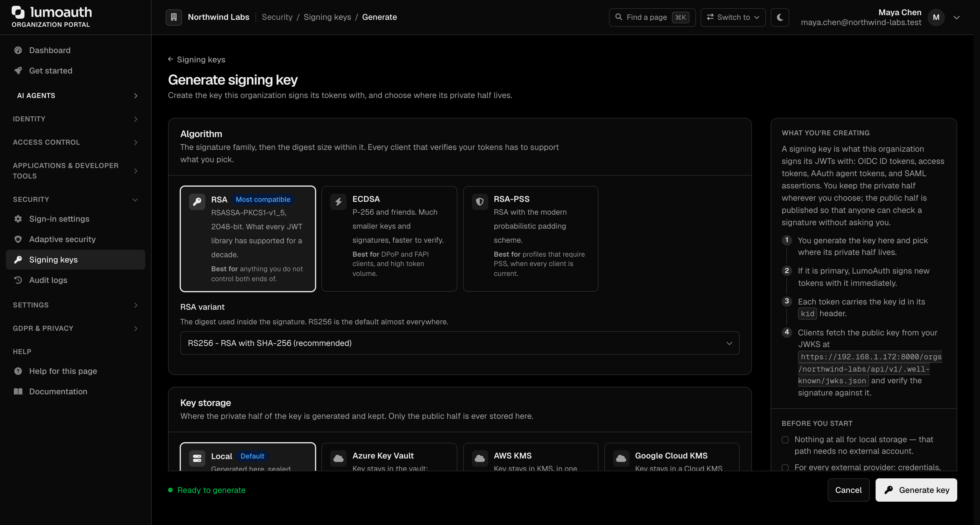Open Sign-in settings page

pyautogui.click(x=75, y=219)
